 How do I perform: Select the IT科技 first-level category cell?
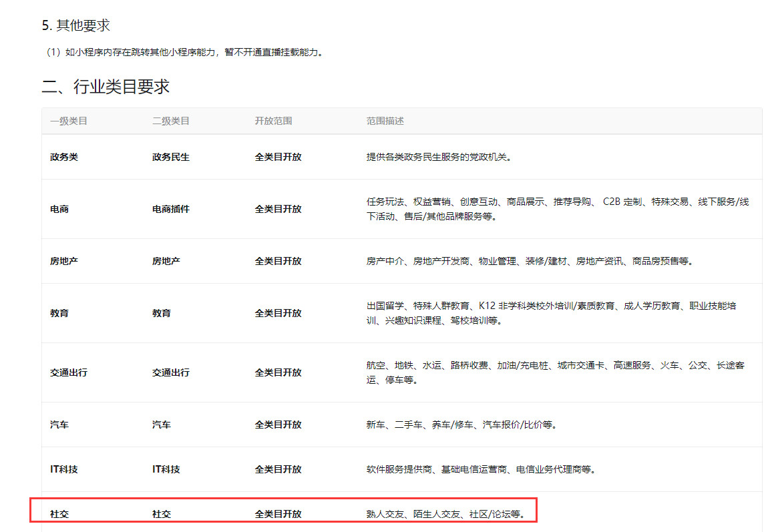pos(63,469)
